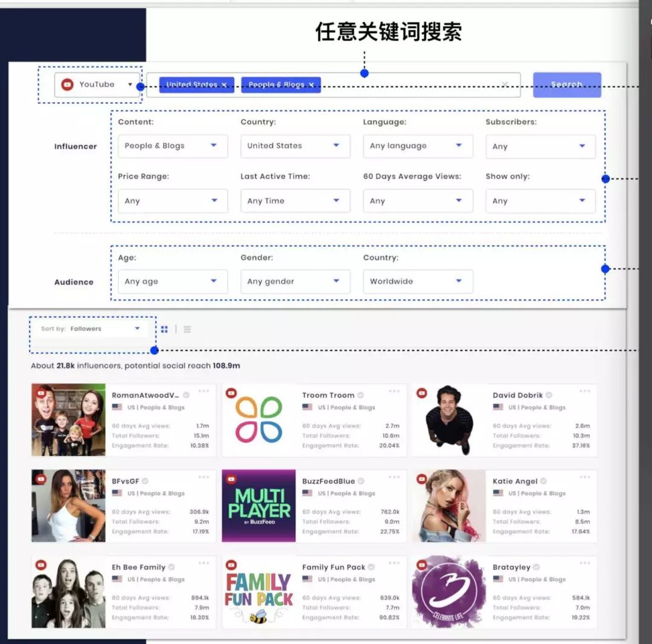Open the audience Any age dropdown

click(173, 282)
